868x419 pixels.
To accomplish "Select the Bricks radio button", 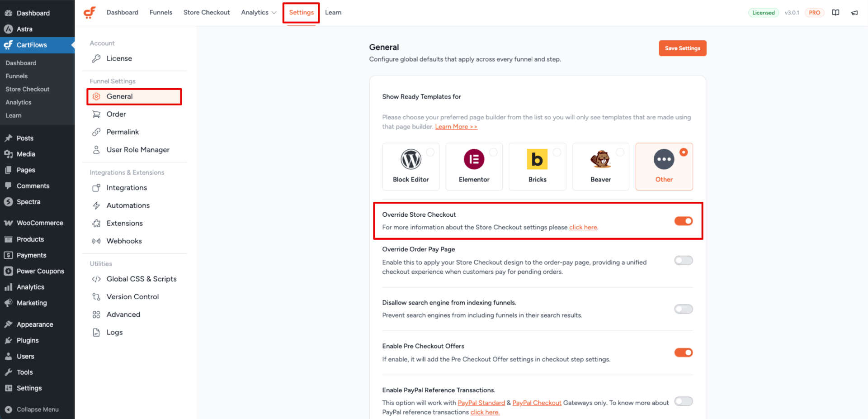I will 557,152.
